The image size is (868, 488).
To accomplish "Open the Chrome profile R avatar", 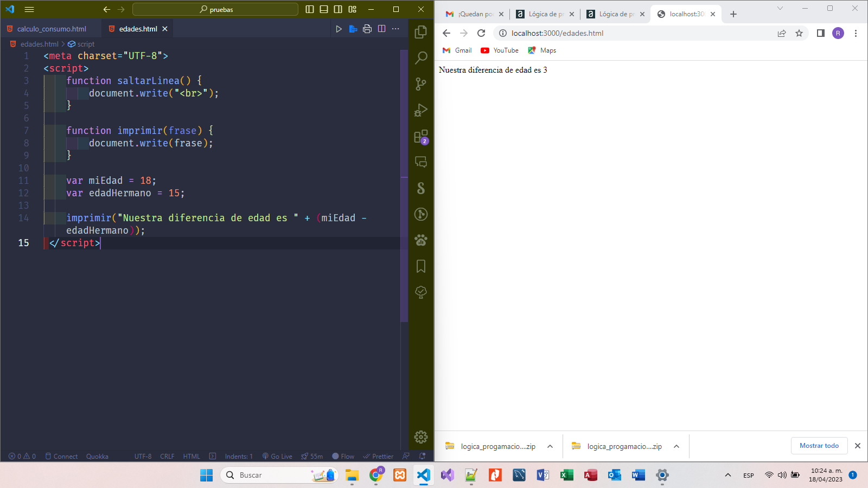I will 838,33.
